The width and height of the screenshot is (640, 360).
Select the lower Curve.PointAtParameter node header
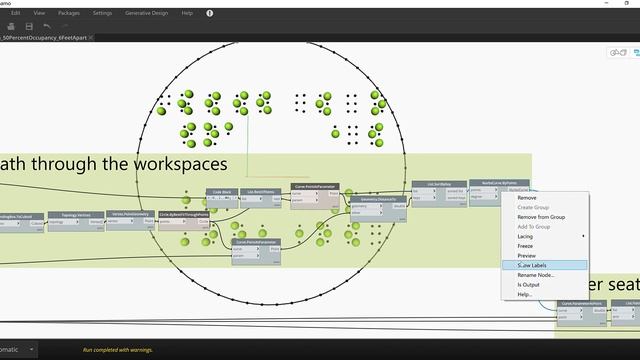click(256, 242)
